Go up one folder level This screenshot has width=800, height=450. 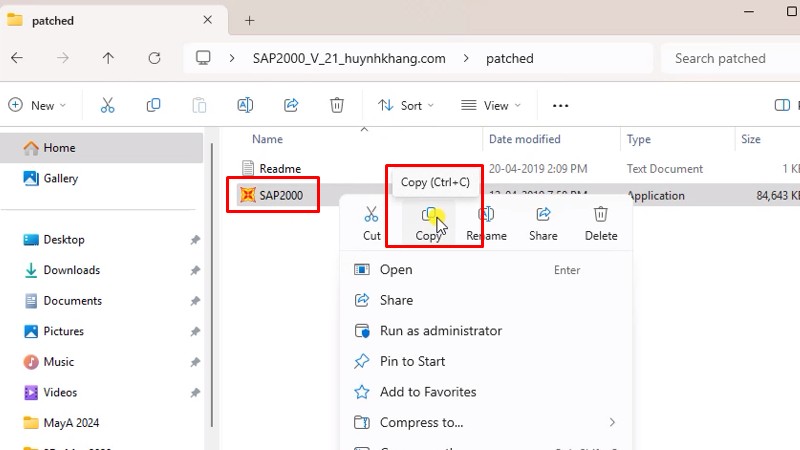[x=108, y=58]
